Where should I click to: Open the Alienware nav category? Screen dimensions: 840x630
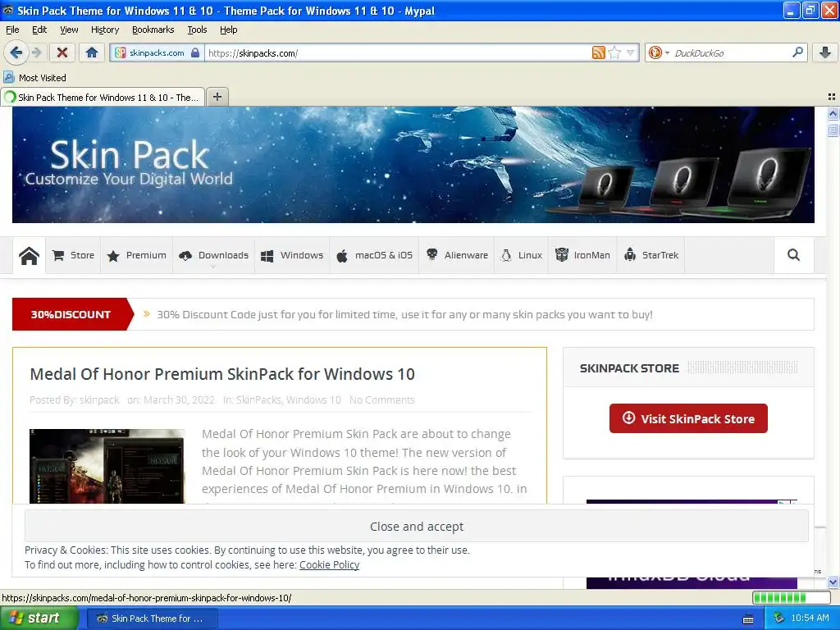(x=457, y=256)
